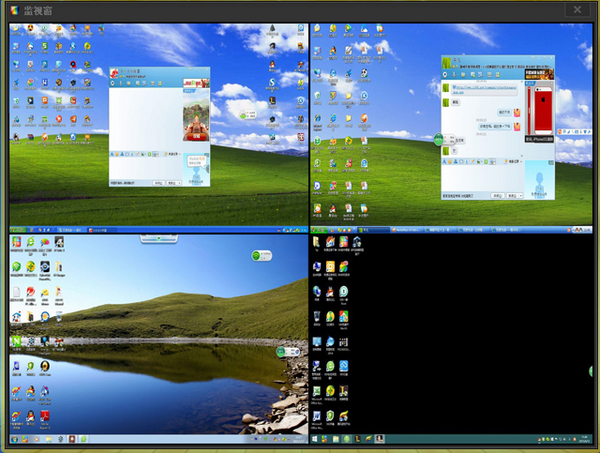This screenshot has height=453, width=600.
Task: Click the green Start button on top-left desktop
Action: [x=18, y=230]
